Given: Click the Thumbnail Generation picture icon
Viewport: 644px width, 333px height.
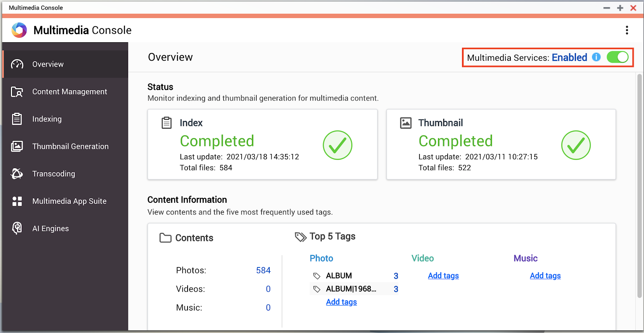Looking at the screenshot, I should pos(17,146).
